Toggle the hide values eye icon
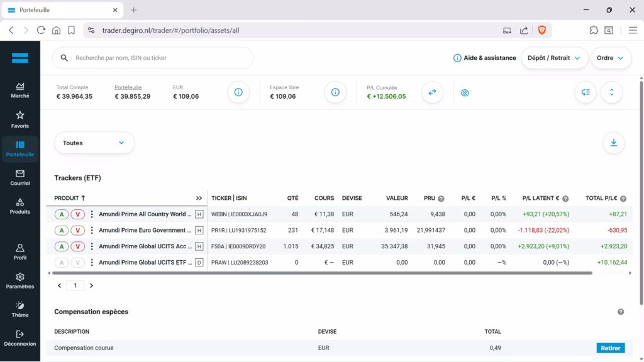Viewport: 644px width, 362px height. (465, 92)
